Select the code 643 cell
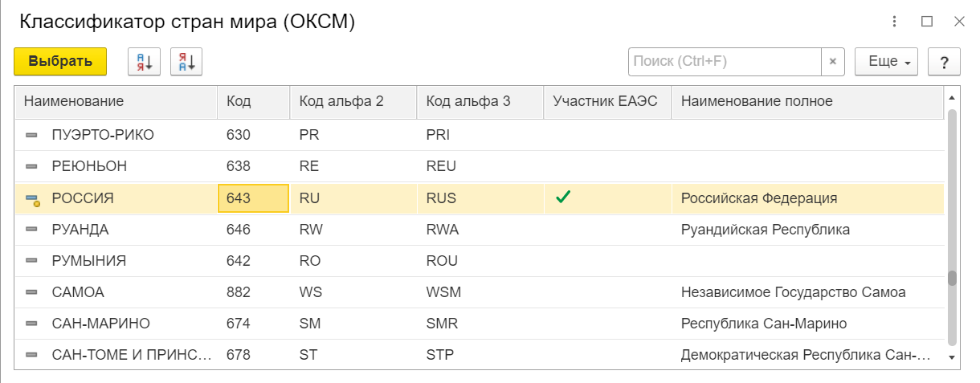This screenshot has height=383, width=980. point(253,198)
